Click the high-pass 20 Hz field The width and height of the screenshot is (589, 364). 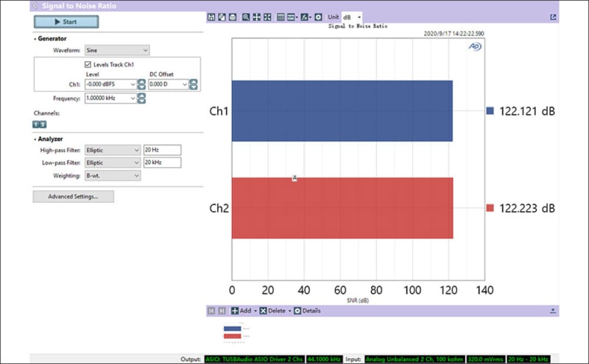click(162, 150)
